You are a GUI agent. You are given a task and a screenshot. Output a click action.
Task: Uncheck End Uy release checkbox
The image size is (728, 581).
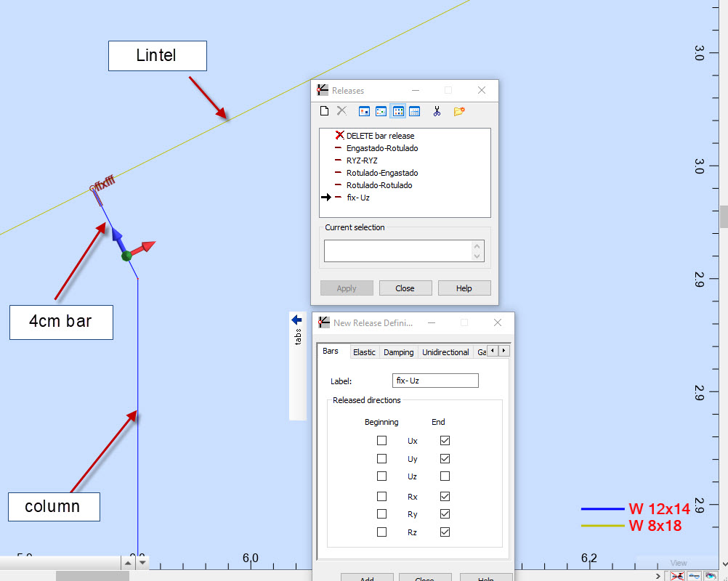tap(445, 458)
